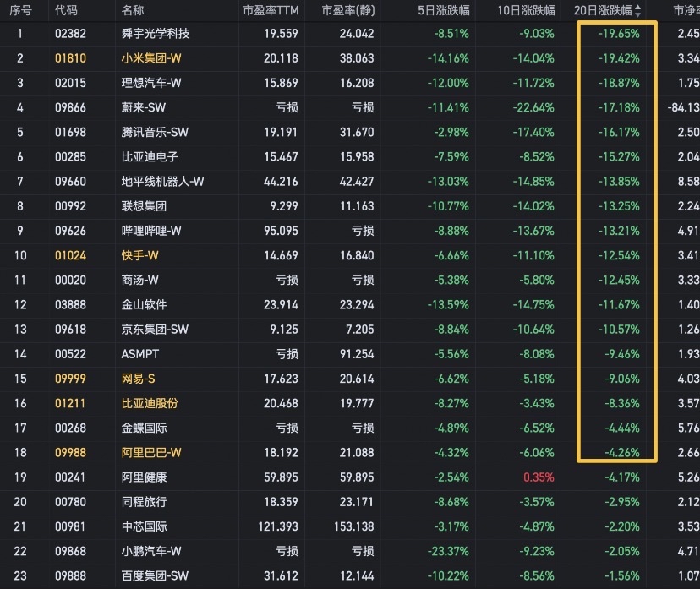Click stock code 09888
This screenshot has width=700, height=589.
(70, 576)
